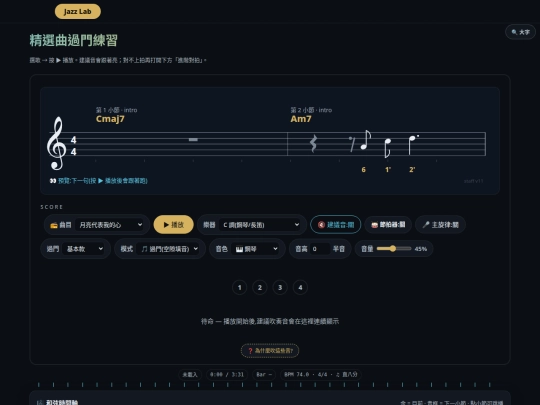Click the quarter rest in measure 2
Screen dimensions: 540x405
(313, 144)
